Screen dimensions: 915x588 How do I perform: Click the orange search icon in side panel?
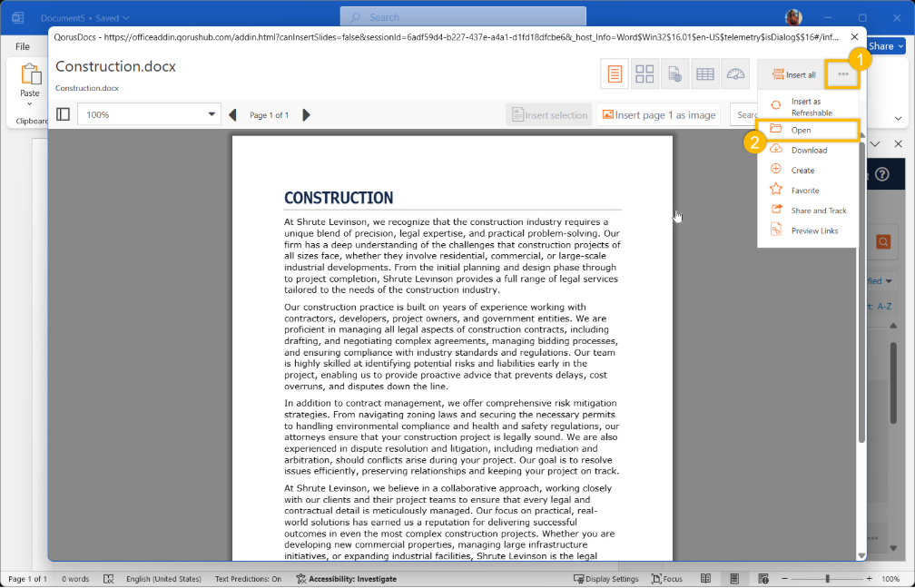pyautogui.click(x=882, y=241)
